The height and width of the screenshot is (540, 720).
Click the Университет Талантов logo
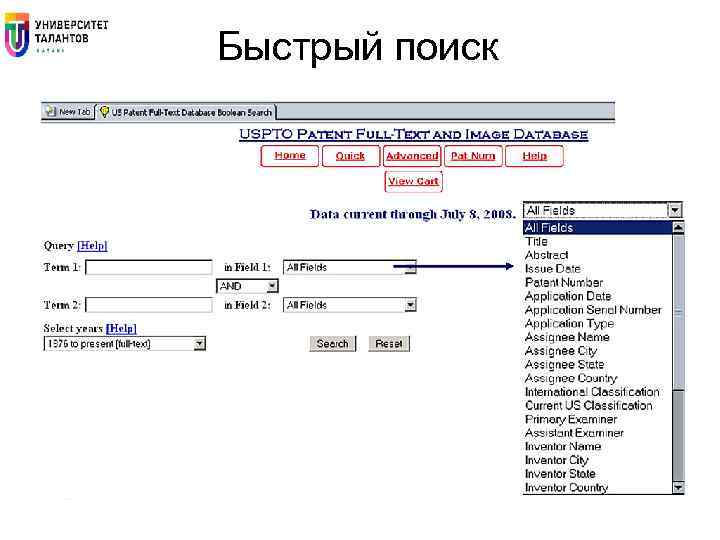pyautogui.click(x=56, y=35)
